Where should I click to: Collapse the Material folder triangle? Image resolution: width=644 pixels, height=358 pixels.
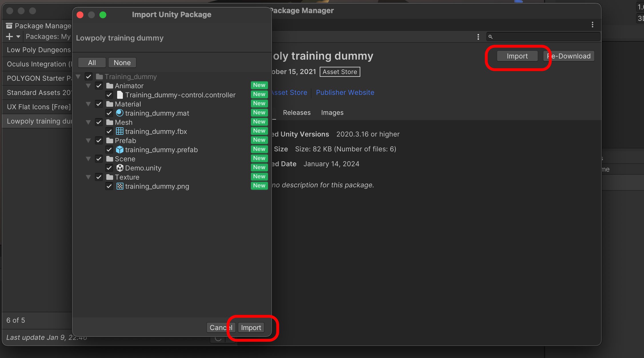(x=88, y=104)
